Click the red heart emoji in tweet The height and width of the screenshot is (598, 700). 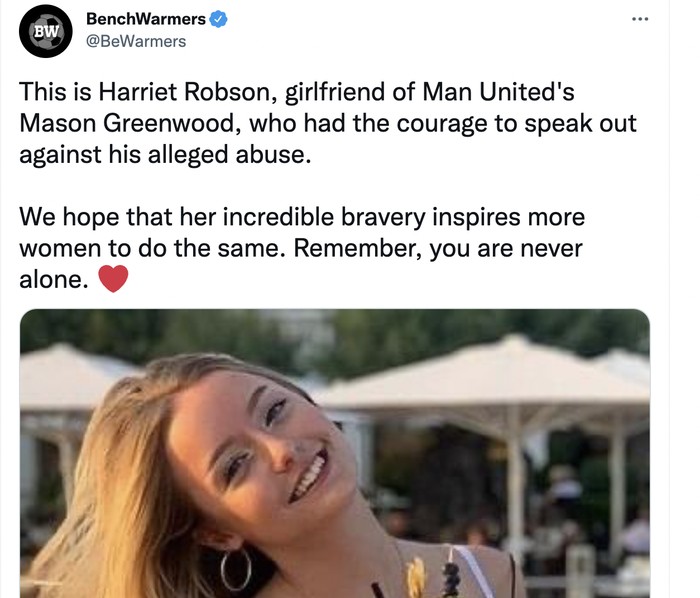[x=113, y=279]
